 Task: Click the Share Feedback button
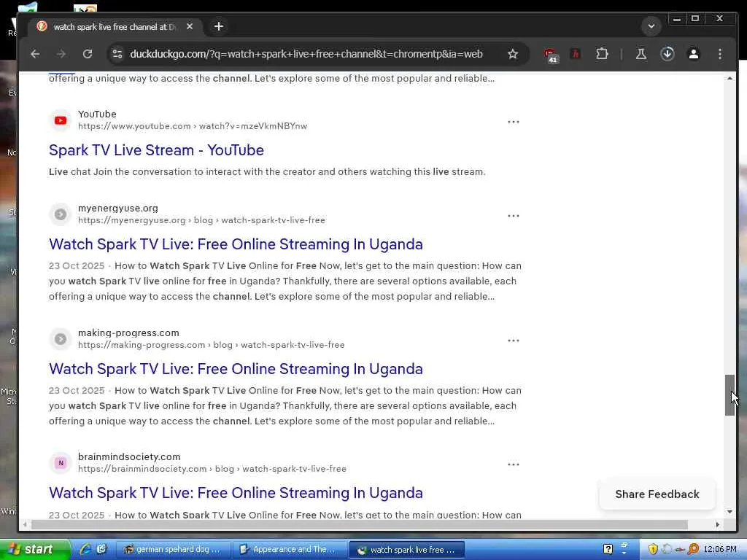pos(657,494)
